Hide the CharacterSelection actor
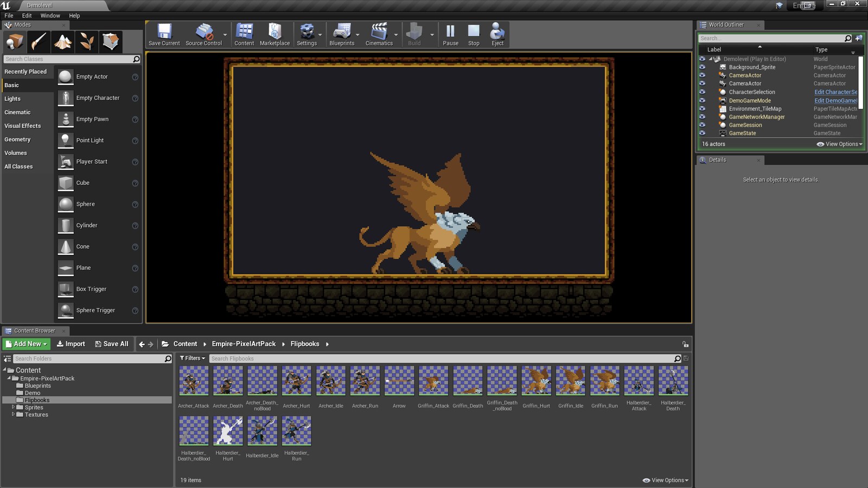 [702, 92]
